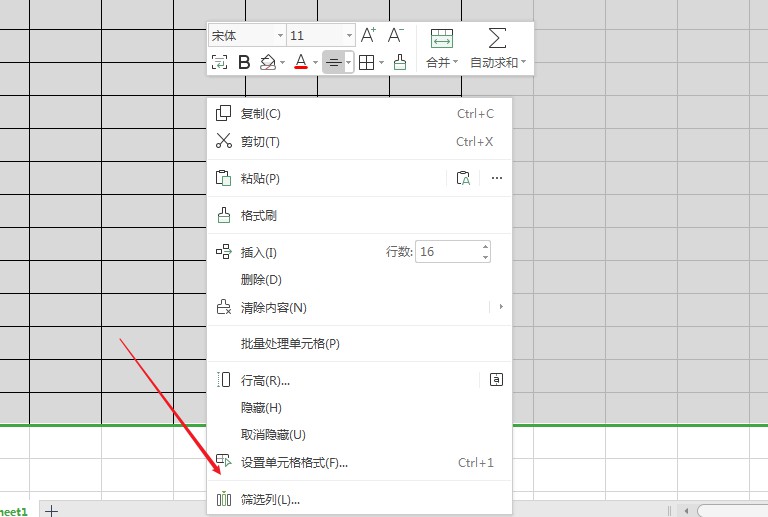Click the borders grid icon

pos(366,62)
